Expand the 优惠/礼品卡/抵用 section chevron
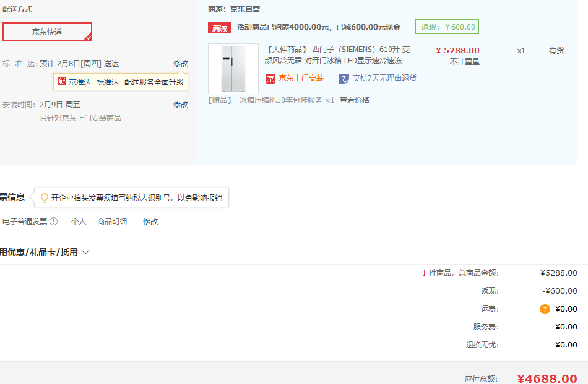588x384 pixels. (85, 252)
